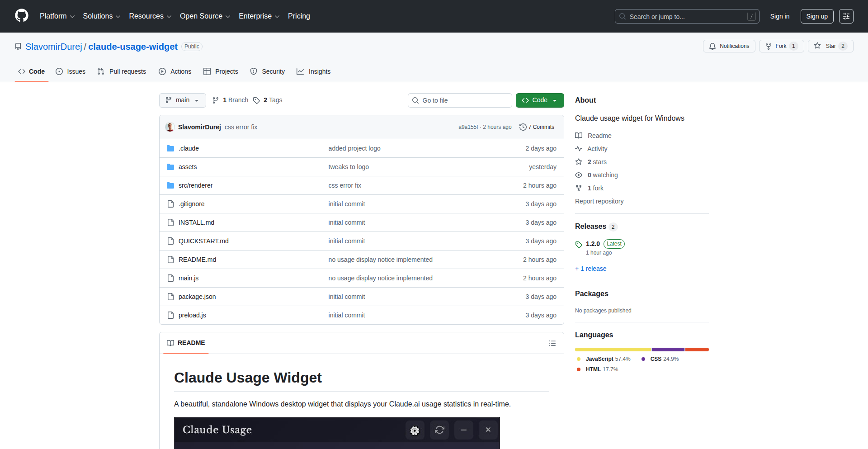Click the '+ 1 release' link
Screen dimensions: 868x449
point(590,269)
